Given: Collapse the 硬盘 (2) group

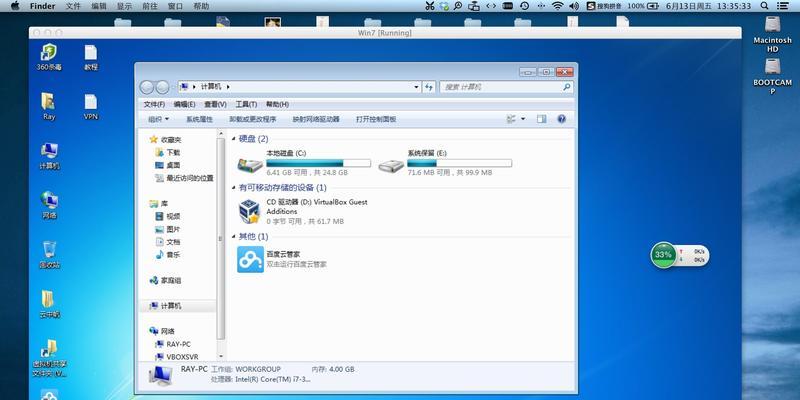Looking at the screenshot, I should pyautogui.click(x=234, y=139).
